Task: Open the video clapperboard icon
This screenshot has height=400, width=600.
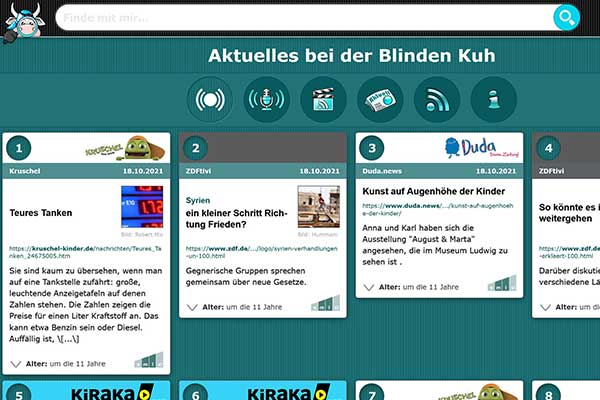Action: 323,99
